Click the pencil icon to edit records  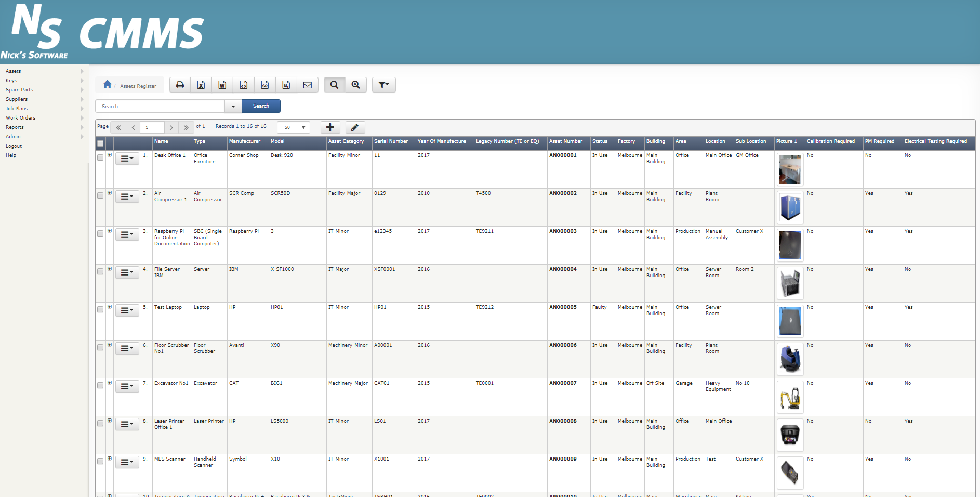pos(355,127)
